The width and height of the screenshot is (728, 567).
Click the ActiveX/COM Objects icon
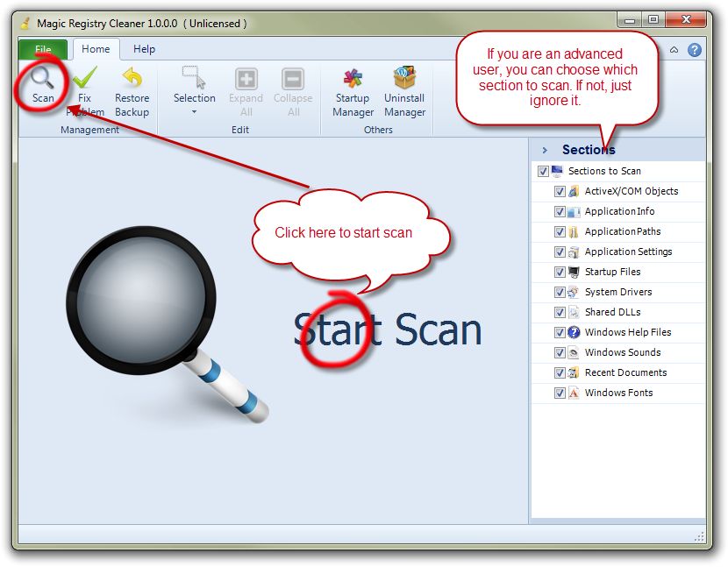(574, 191)
